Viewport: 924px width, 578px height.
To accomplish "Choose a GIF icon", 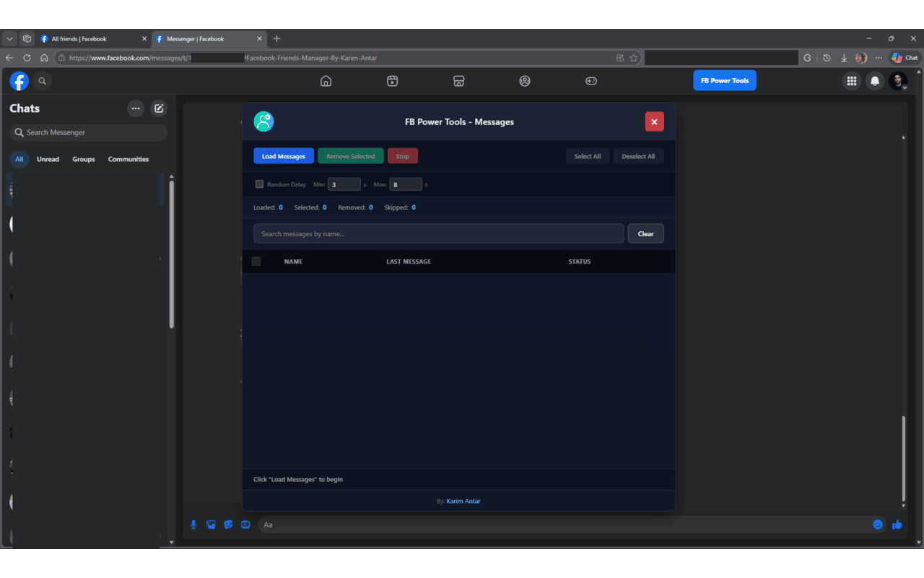I will [245, 525].
